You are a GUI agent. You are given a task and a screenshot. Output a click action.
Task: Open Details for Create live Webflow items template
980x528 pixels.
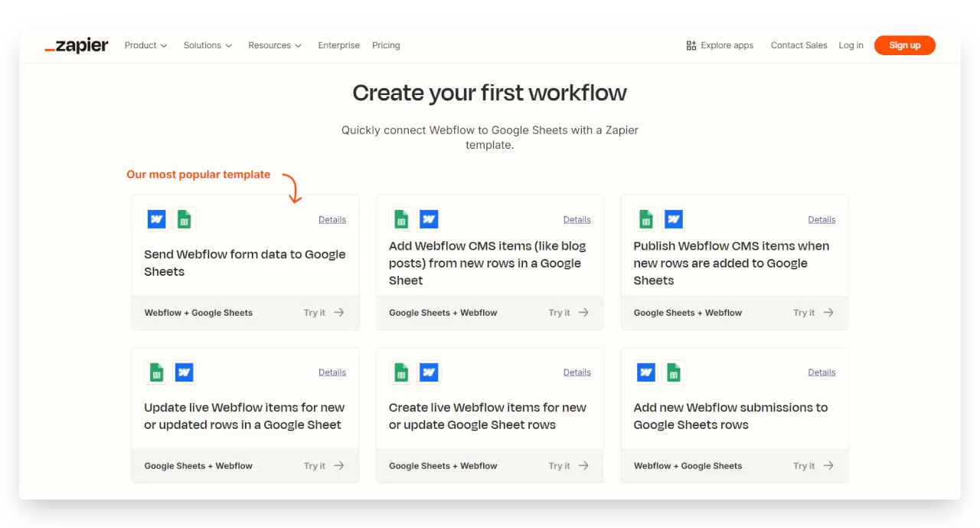pos(577,372)
